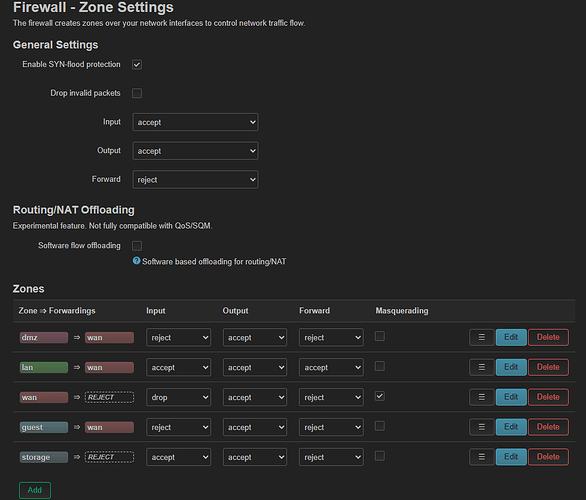
Task: Toggle Enable SYN-flood protection checkbox
Action: (137, 65)
